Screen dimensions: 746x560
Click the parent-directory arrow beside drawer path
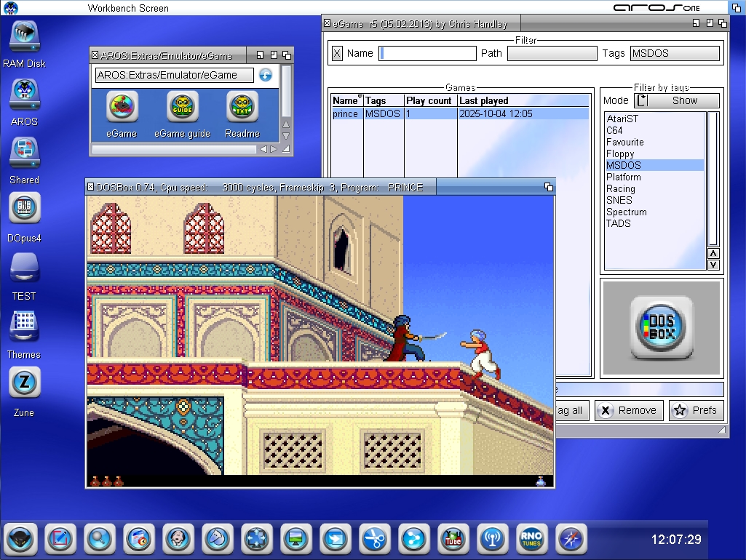pyautogui.click(x=266, y=75)
